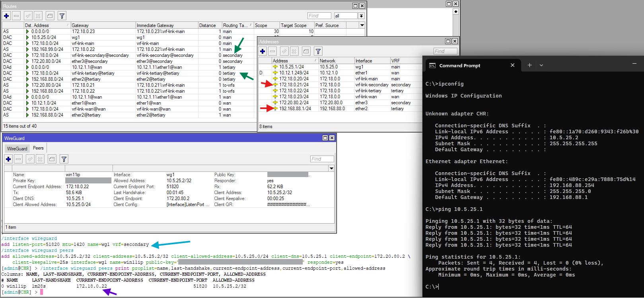Focus the Find field in Routes window

pos(319,16)
